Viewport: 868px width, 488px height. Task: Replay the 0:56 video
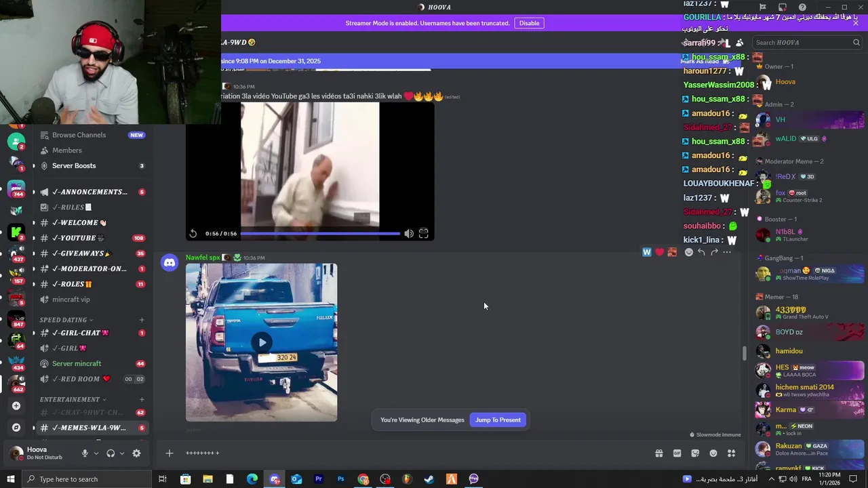(193, 233)
